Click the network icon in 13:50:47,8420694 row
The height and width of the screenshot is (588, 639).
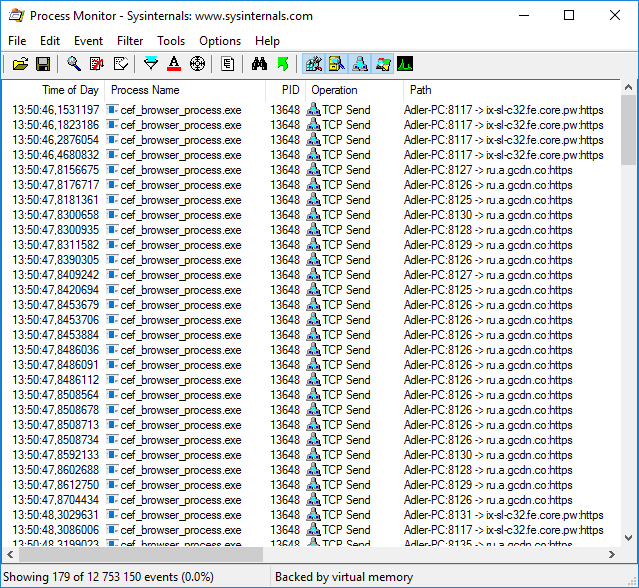click(x=313, y=290)
